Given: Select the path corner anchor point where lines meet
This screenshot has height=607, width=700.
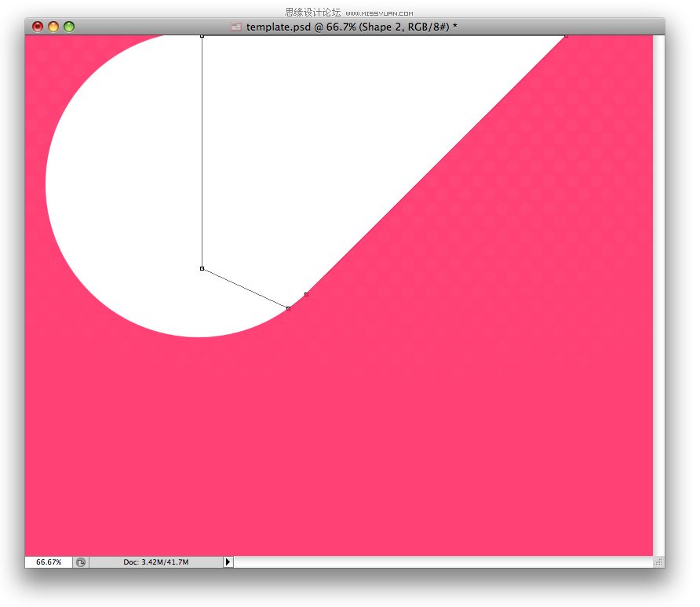Looking at the screenshot, I should tap(202, 268).
